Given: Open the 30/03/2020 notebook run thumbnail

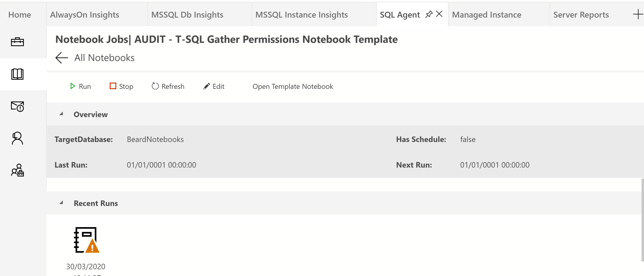Looking at the screenshot, I should (86, 240).
